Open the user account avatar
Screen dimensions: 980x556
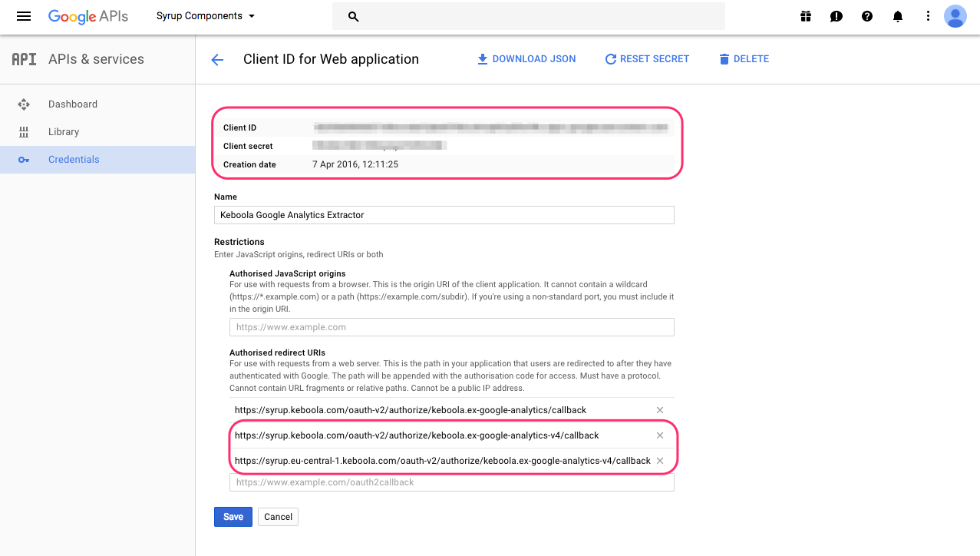pos(955,16)
